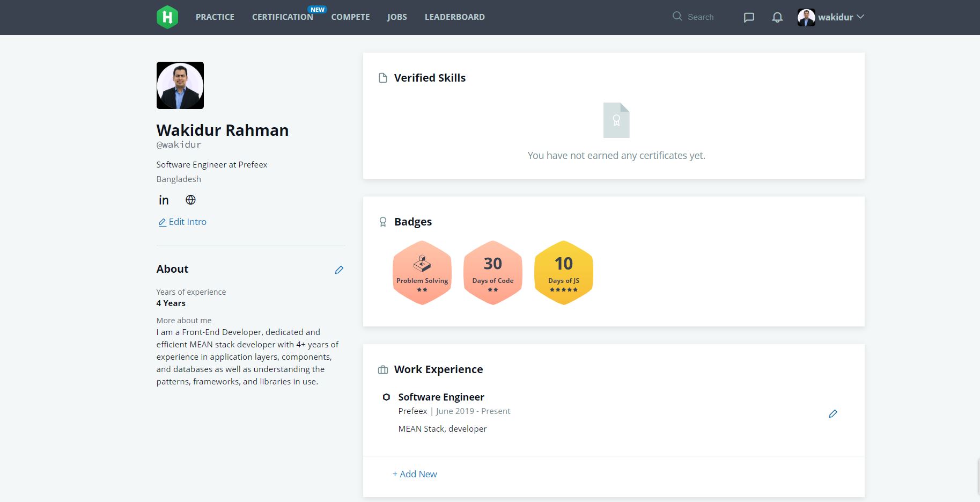Click 'June 2019 - Present' date text
Screen dimensions: 980x502
[473, 411]
